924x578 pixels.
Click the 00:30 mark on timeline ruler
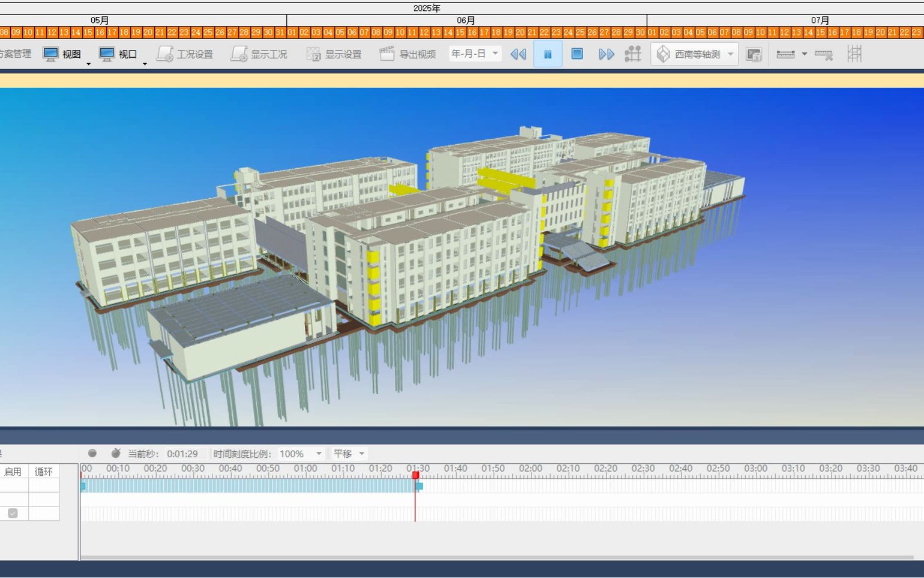pos(193,469)
